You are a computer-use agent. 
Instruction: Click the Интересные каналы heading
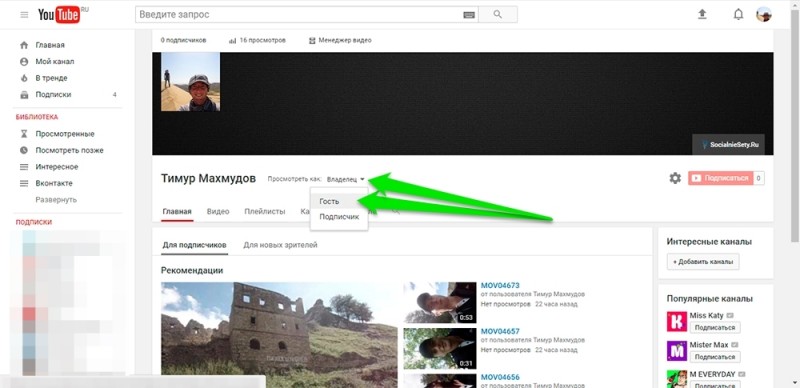coord(709,242)
